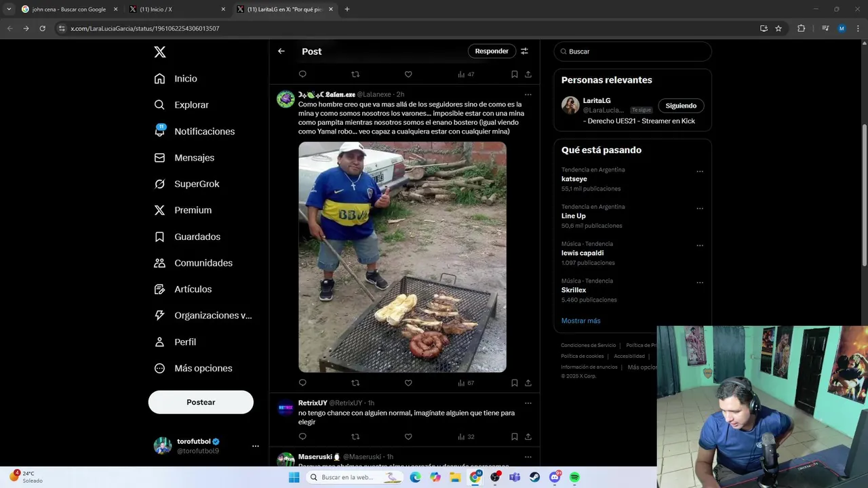This screenshot has height=488, width=868.
Task: Click the Responder button
Action: pyautogui.click(x=492, y=51)
